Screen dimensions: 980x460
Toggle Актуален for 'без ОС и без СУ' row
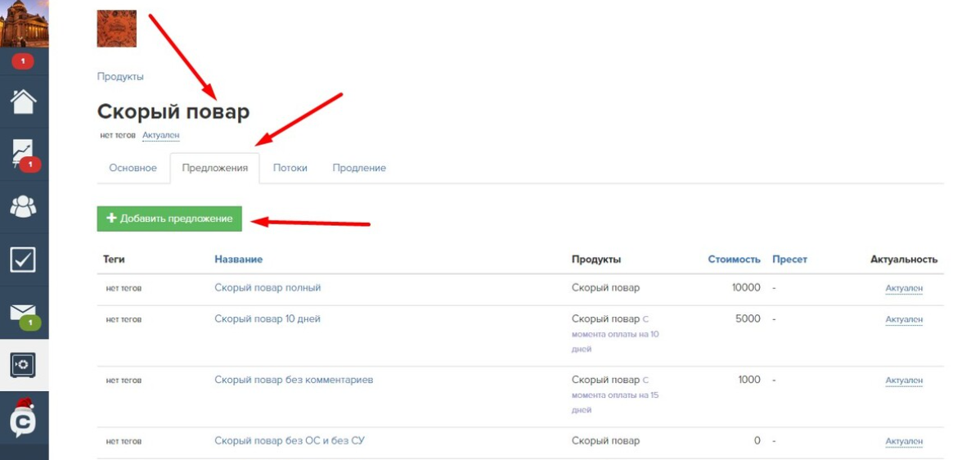point(904,442)
